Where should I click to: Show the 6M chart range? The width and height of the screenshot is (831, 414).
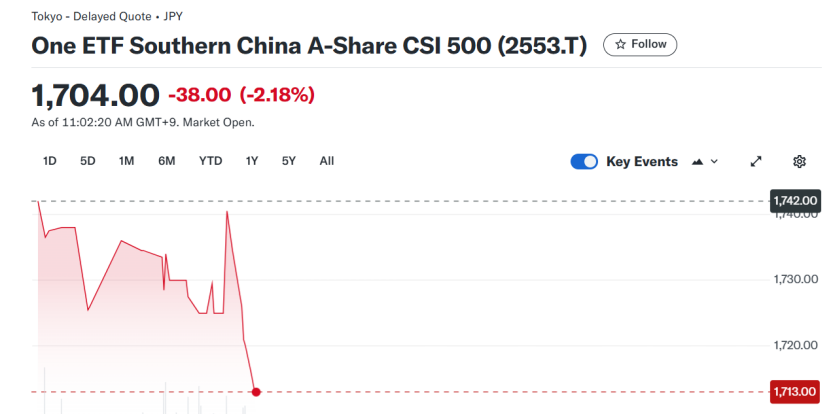167,161
